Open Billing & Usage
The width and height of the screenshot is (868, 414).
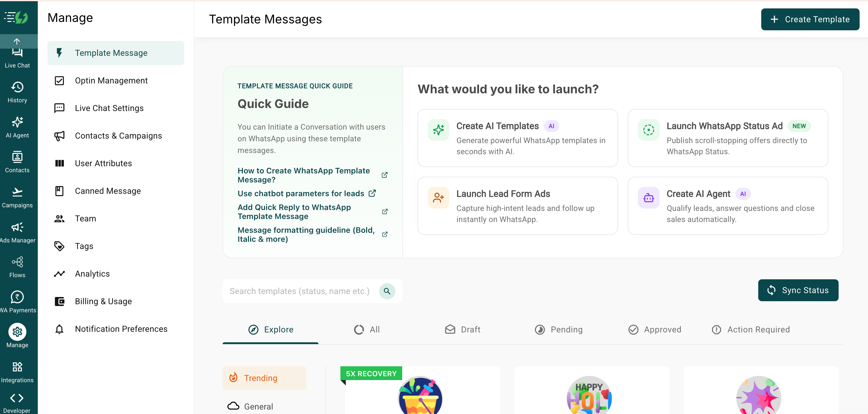point(115,301)
